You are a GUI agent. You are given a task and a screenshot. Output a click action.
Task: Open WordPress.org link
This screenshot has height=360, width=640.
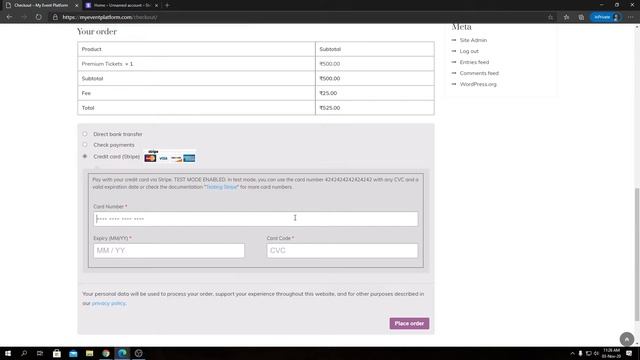[x=478, y=84]
